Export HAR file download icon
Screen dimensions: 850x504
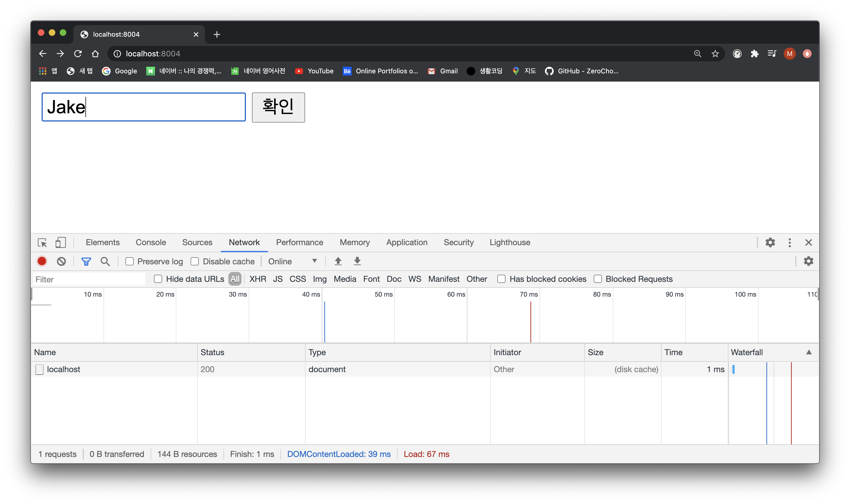click(x=357, y=261)
